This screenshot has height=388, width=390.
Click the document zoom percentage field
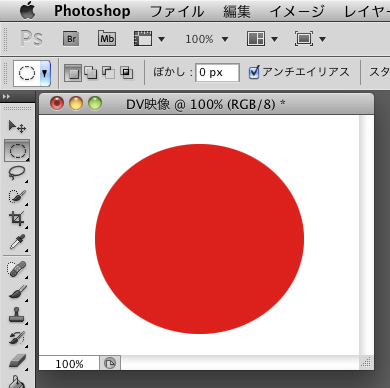[x=69, y=364]
